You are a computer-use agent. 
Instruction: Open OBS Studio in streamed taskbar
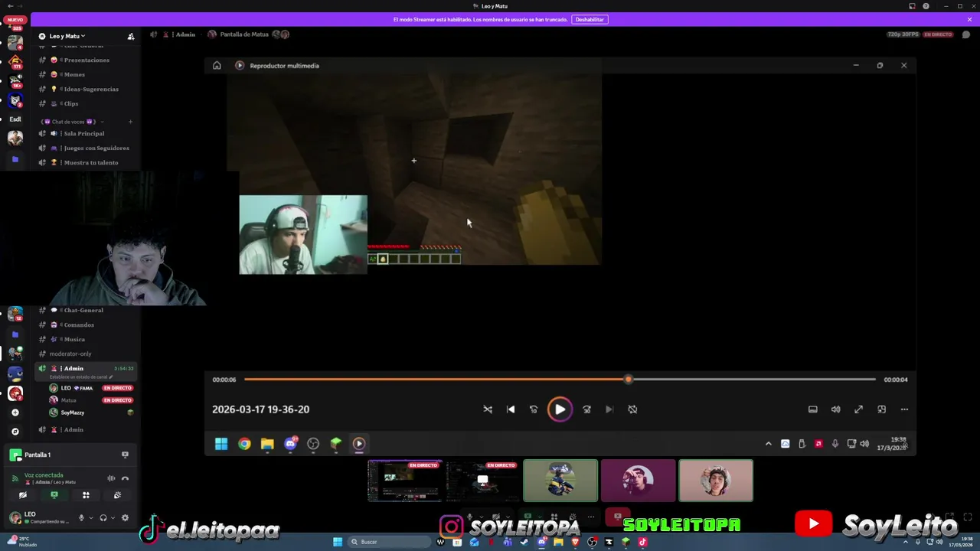(x=313, y=444)
